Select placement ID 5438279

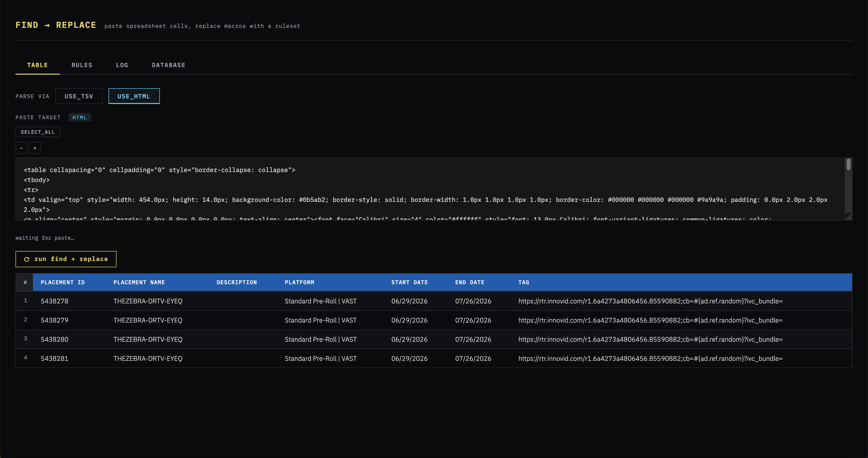pos(54,320)
